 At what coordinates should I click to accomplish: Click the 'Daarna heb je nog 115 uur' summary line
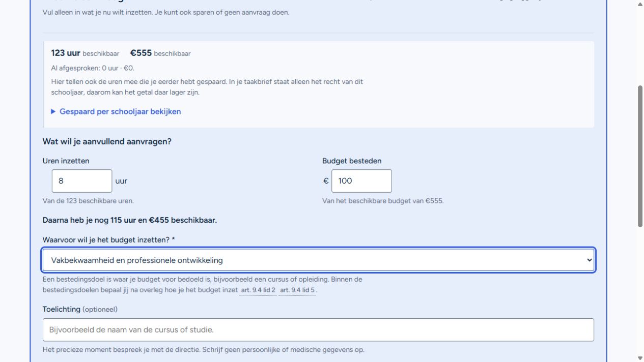point(130,220)
